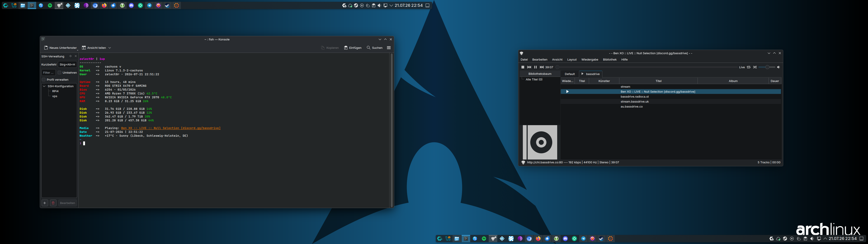
Task: Click the Bearbeiten button in SSH panel
Action: point(67,203)
